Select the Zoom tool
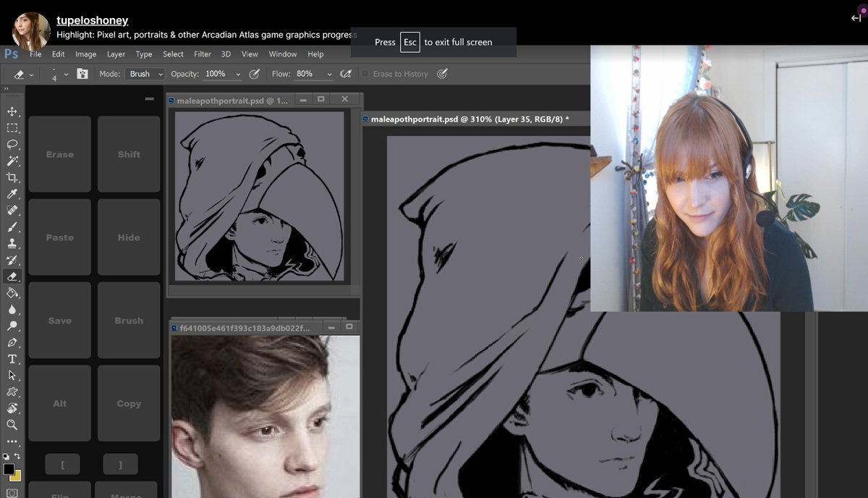868x498 pixels. [x=12, y=425]
